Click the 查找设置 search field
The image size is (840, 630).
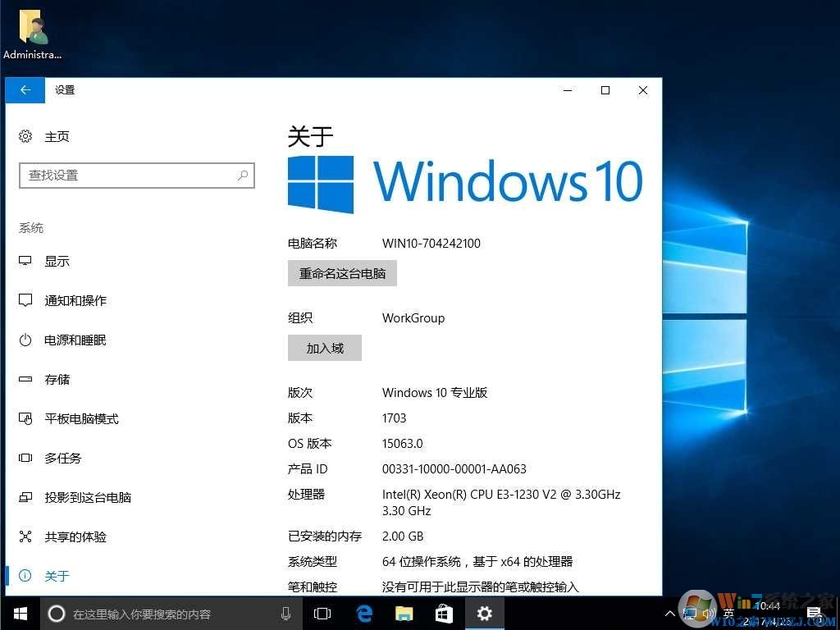coord(137,176)
